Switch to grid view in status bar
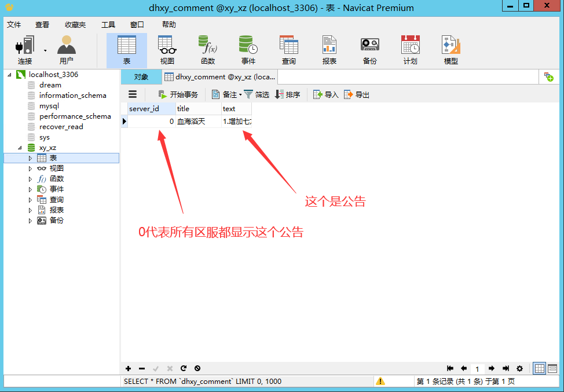The width and height of the screenshot is (564, 392). point(539,368)
